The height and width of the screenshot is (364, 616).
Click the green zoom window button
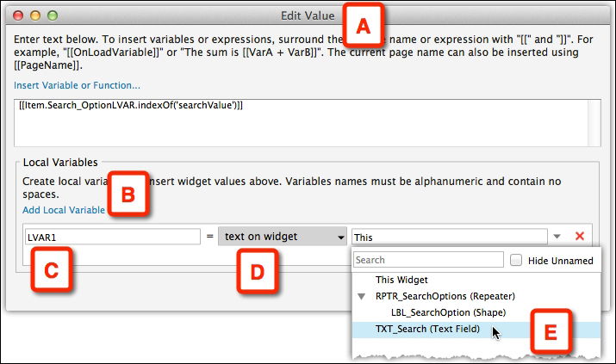[x=53, y=15]
